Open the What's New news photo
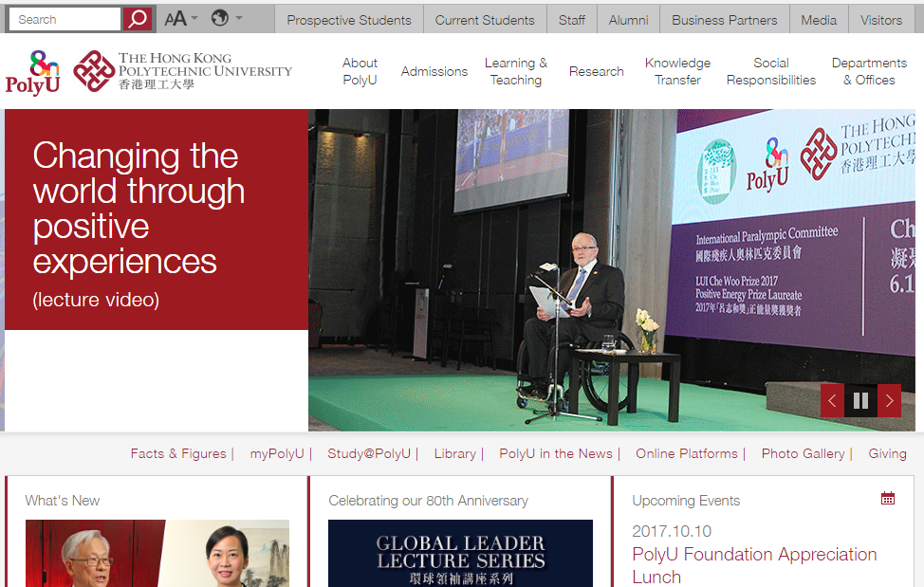 tap(157, 553)
